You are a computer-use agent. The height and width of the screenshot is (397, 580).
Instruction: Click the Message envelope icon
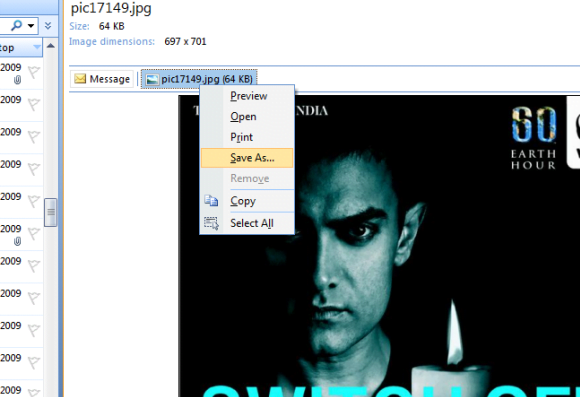(x=80, y=79)
